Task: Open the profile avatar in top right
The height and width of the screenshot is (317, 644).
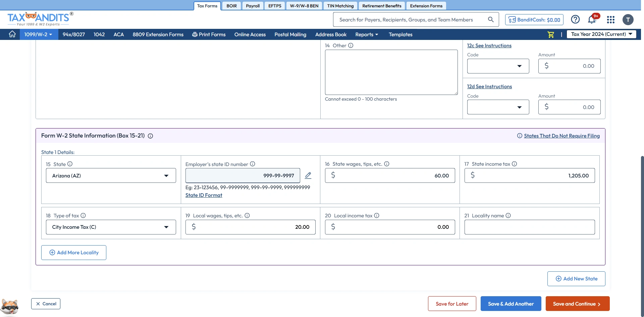Action: click(628, 19)
